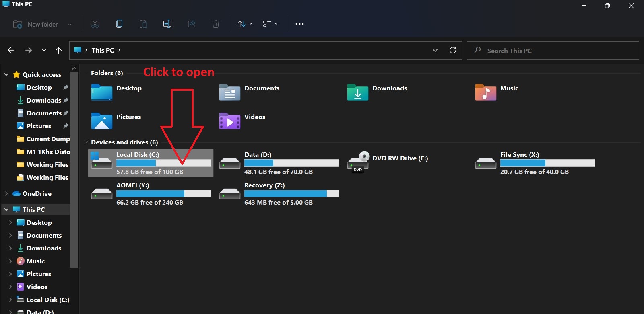This screenshot has width=644, height=314.
Task: Click the Copy icon in toolbar
Action: tap(119, 24)
